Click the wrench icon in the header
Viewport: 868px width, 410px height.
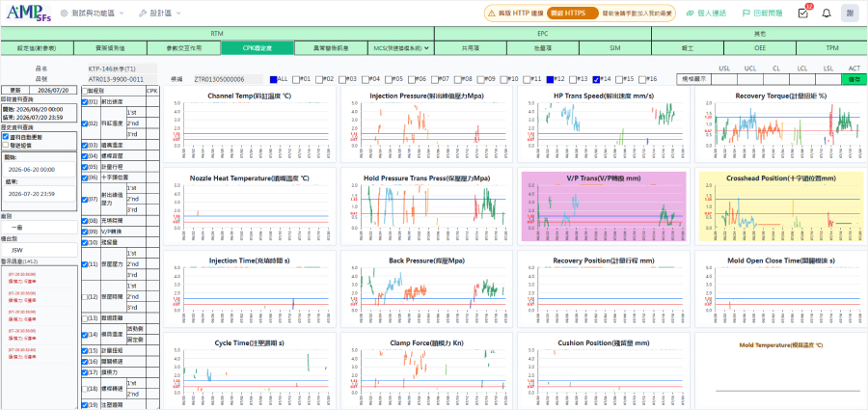tap(142, 13)
